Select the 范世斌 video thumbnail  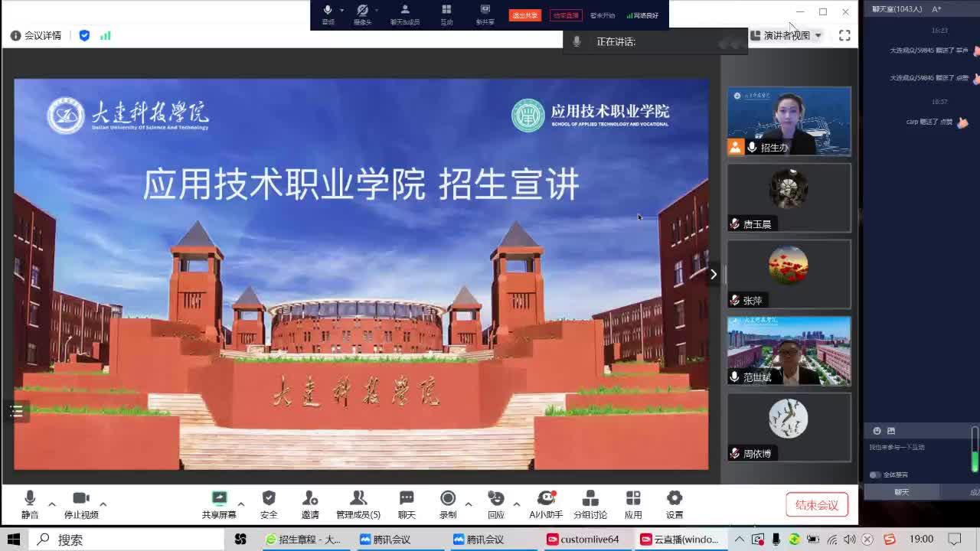pos(789,350)
